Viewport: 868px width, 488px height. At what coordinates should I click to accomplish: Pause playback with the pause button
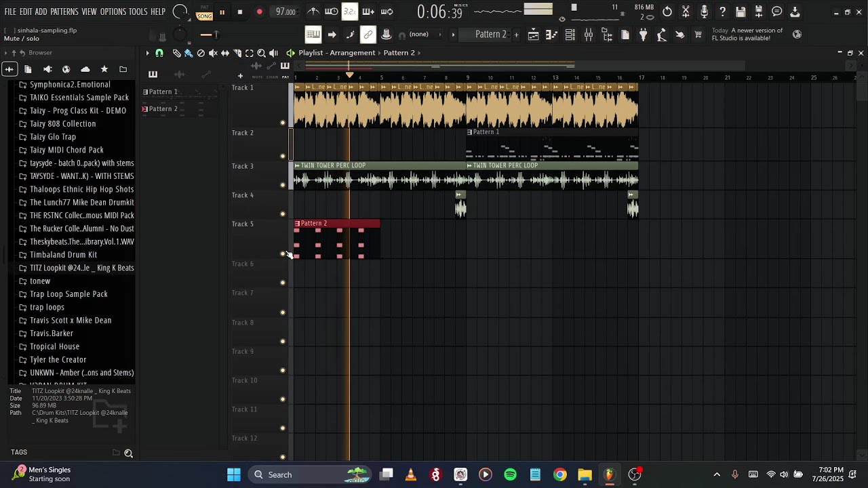(222, 12)
